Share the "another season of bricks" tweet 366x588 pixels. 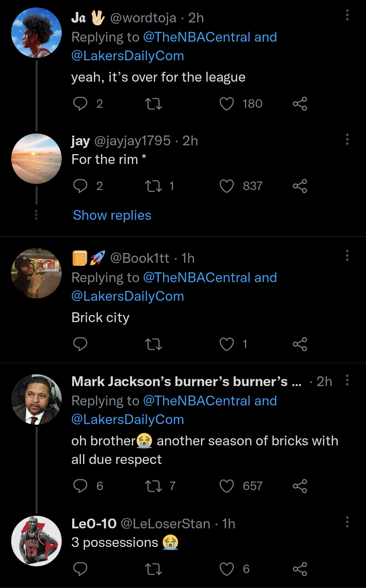(x=300, y=486)
